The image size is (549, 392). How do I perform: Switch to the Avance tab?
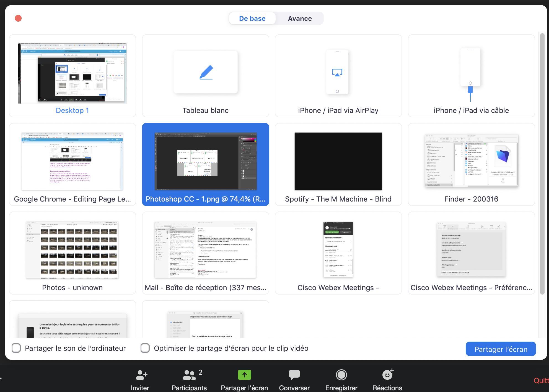coord(300,19)
